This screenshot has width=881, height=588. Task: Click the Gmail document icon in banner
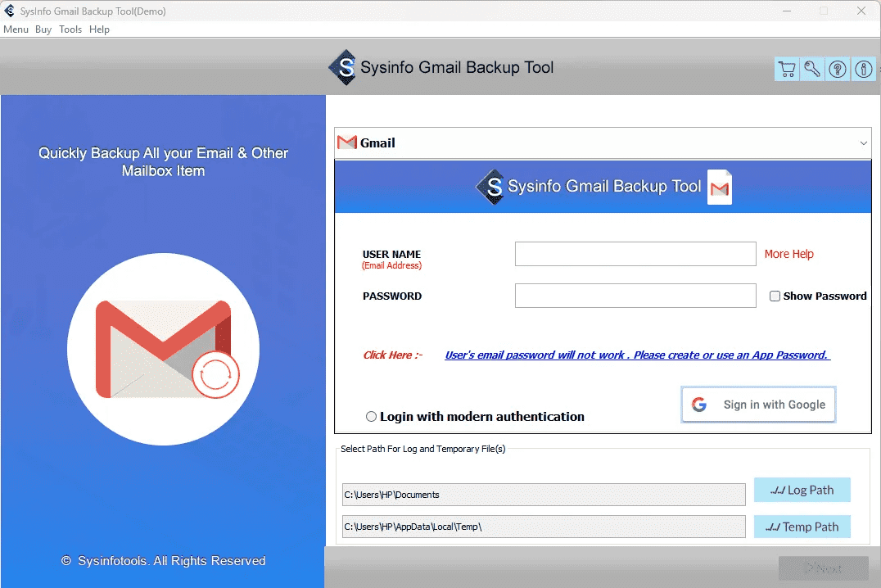(720, 188)
